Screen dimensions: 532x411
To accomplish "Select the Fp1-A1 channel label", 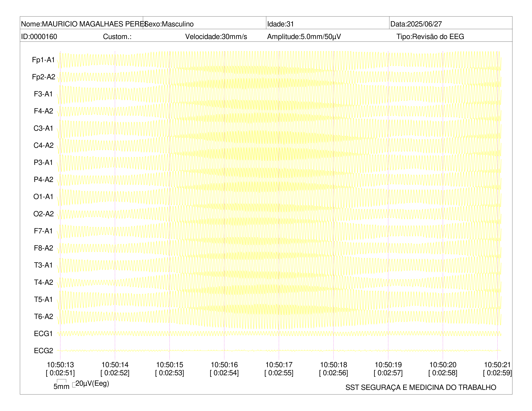I will (43, 60).
